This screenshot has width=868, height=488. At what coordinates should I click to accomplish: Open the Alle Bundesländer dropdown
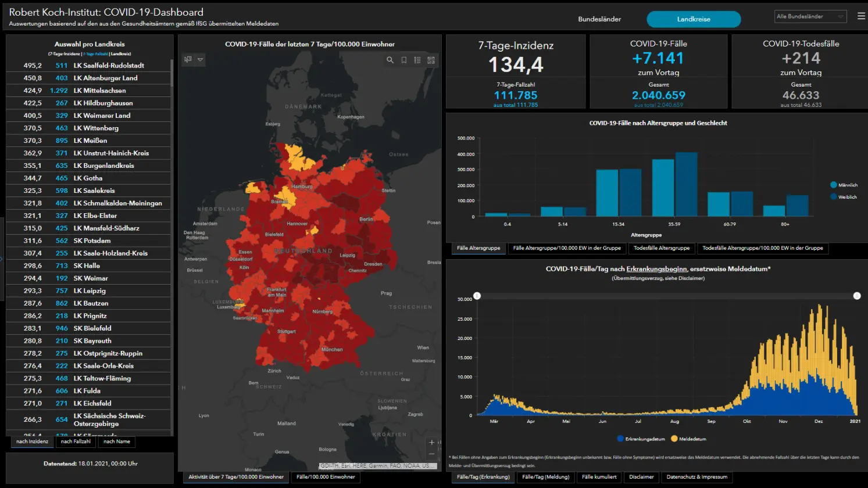tap(810, 17)
